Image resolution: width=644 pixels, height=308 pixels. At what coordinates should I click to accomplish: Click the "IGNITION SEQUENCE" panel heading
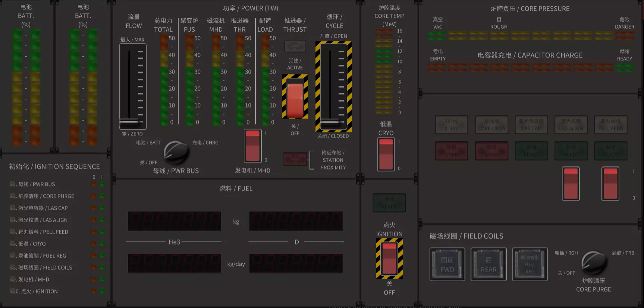click(x=54, y=167)
